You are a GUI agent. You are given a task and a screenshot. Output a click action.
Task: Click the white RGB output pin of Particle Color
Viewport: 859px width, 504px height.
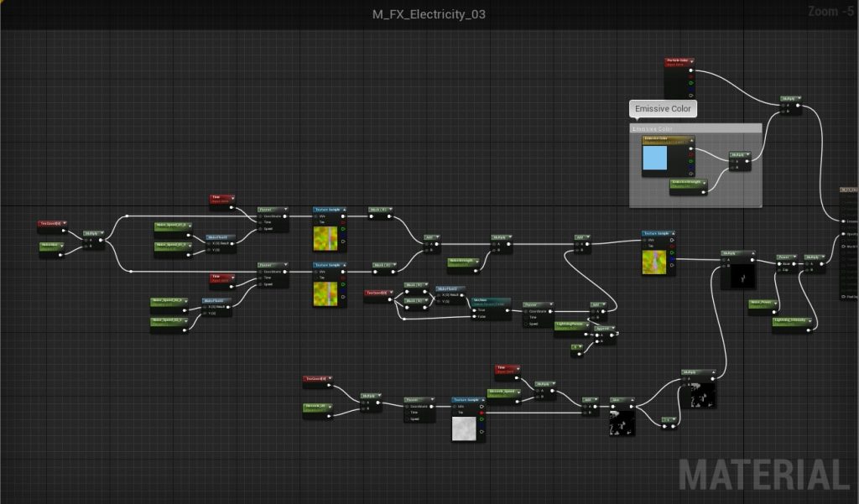point(691,70)
